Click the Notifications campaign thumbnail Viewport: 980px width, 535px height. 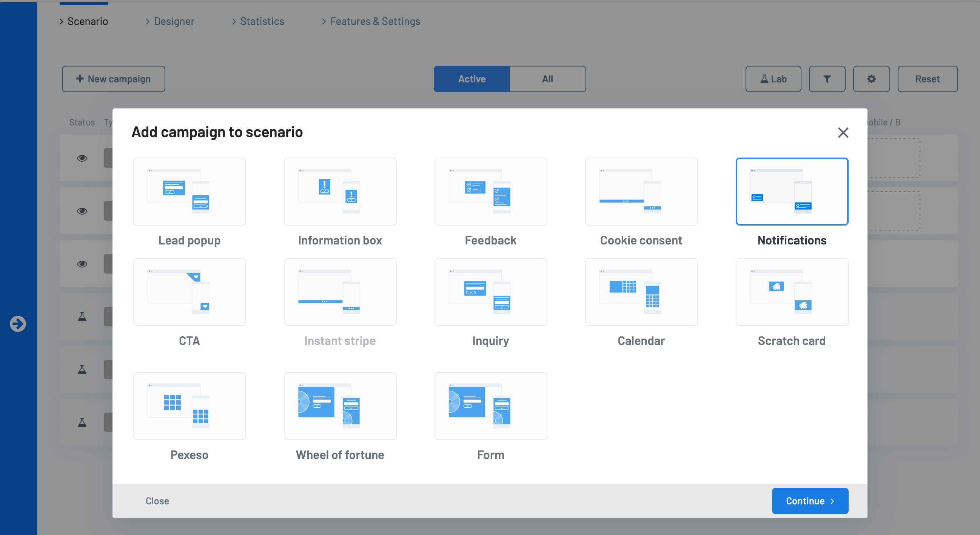tap(792, 192)
